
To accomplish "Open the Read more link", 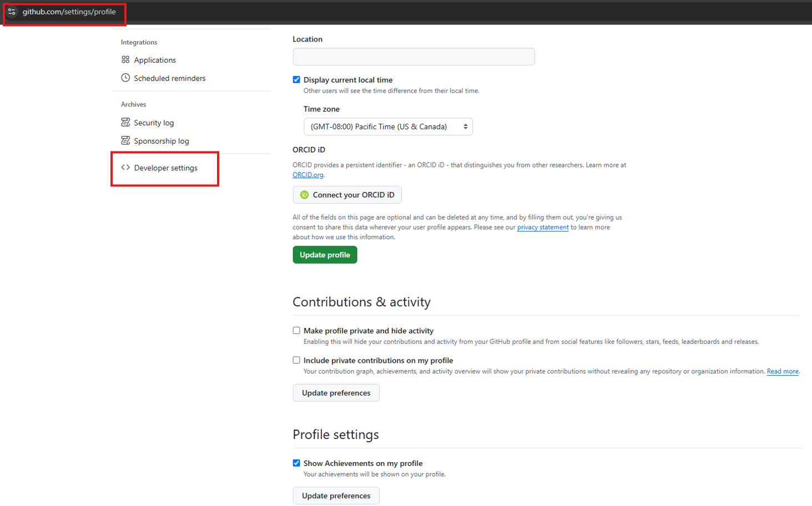I will point(783,372).
